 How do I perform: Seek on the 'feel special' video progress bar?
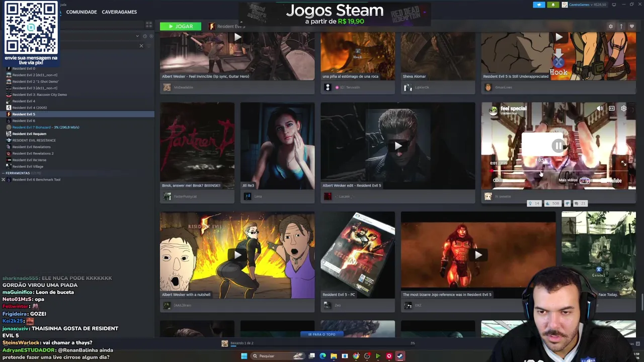point(558,171)
